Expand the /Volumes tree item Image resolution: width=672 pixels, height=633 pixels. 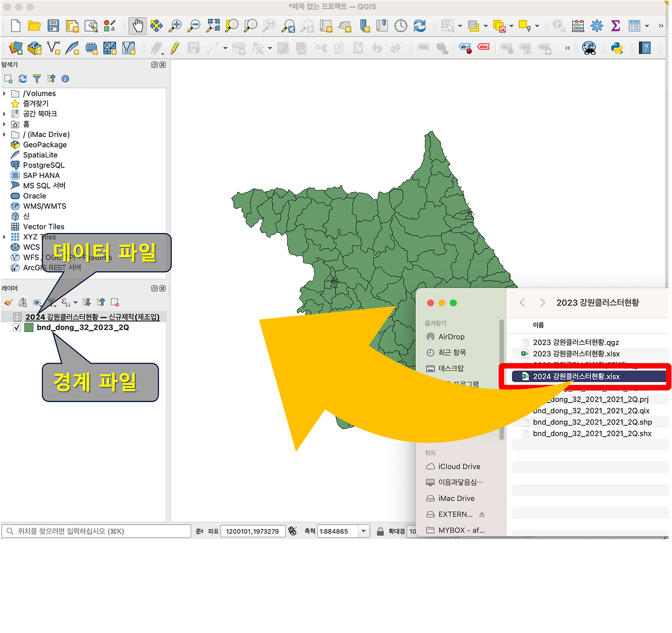4,93
